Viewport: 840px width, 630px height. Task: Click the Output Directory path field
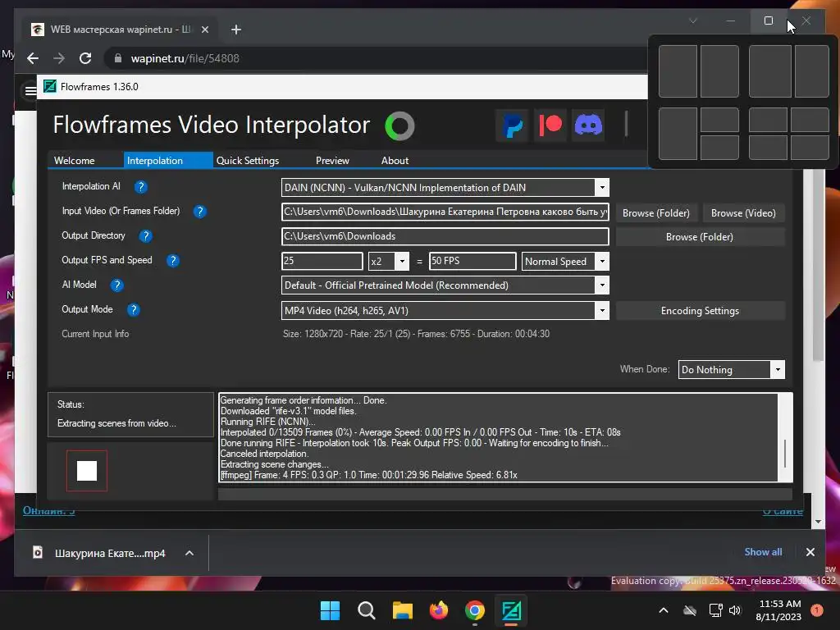click(445, 236)
